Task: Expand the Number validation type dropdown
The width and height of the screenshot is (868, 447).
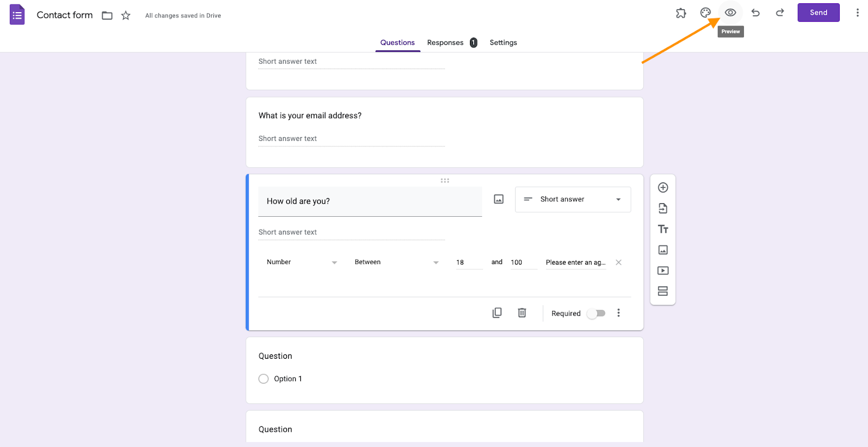Action: (x=302, y=262)
